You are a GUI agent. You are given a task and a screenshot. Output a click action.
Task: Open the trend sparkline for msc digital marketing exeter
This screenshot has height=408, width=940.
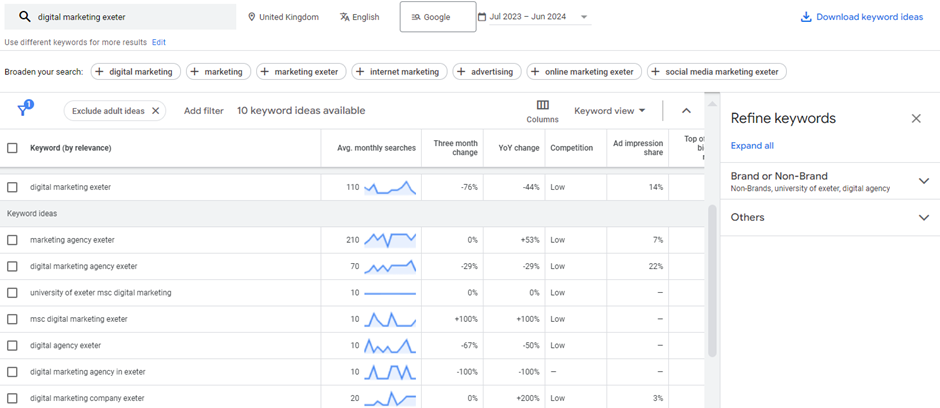(x=390, y=319)
